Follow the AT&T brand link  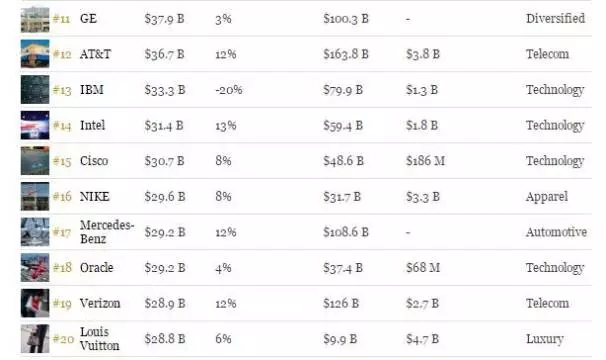pyautogui.click(x=95, y=54)
